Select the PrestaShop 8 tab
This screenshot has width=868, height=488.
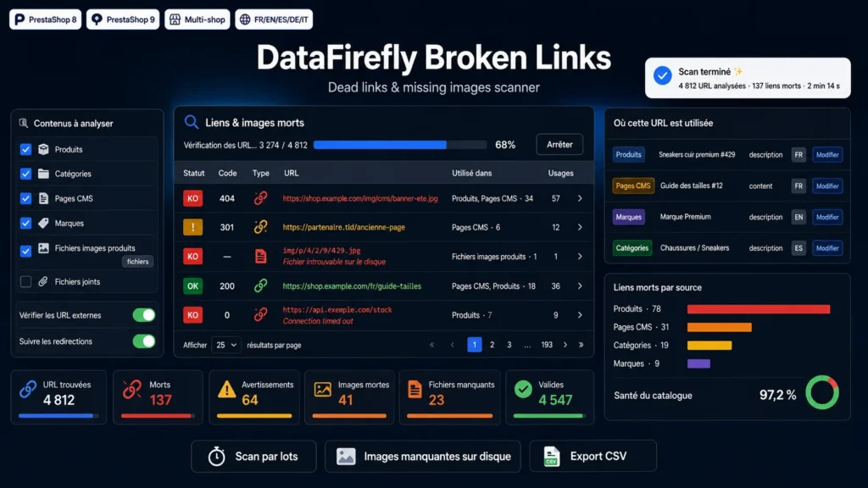(46, 19)
